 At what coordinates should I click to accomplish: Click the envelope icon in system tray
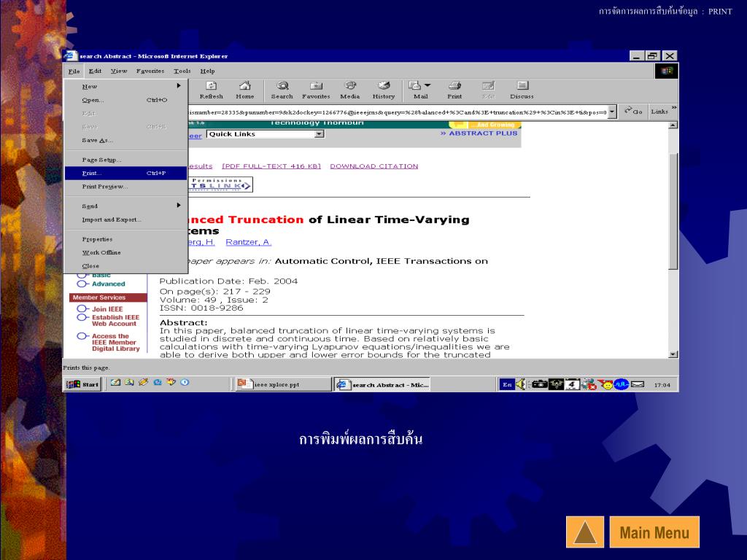[638, 384]
